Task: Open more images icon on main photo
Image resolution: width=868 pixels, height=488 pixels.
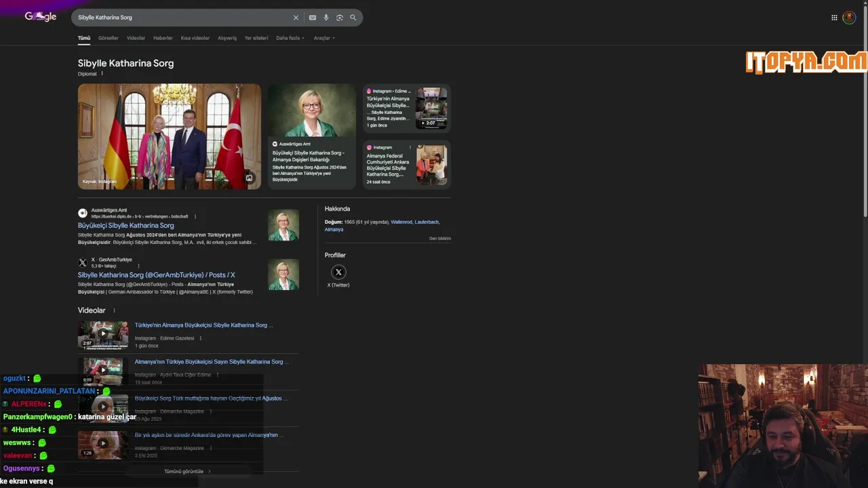Action: click(249, 178)
